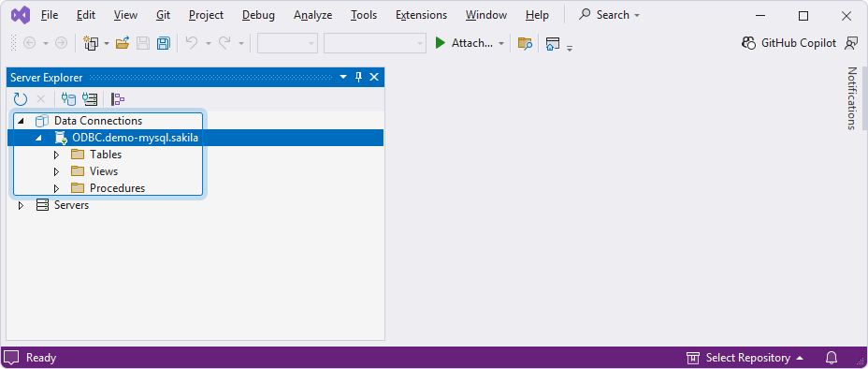Maximize the Visual Studio window
This screenshot has width=868, height=369.
tap(803, 16)
